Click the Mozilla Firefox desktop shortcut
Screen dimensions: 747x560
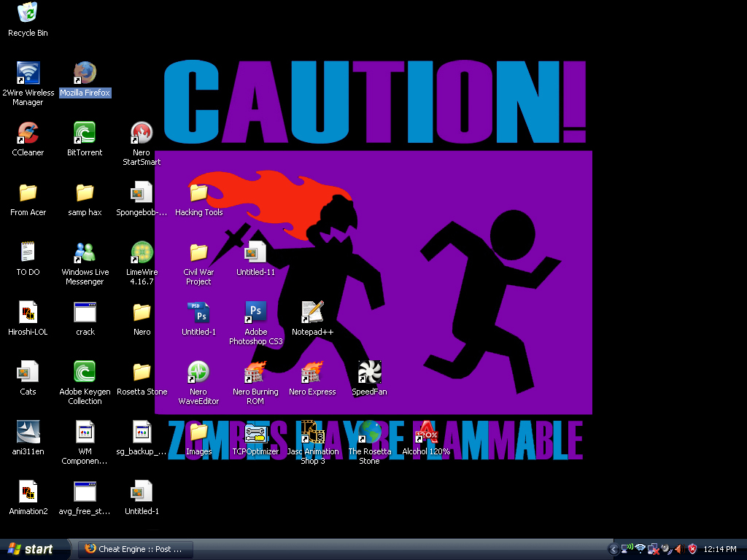point(85,73)
